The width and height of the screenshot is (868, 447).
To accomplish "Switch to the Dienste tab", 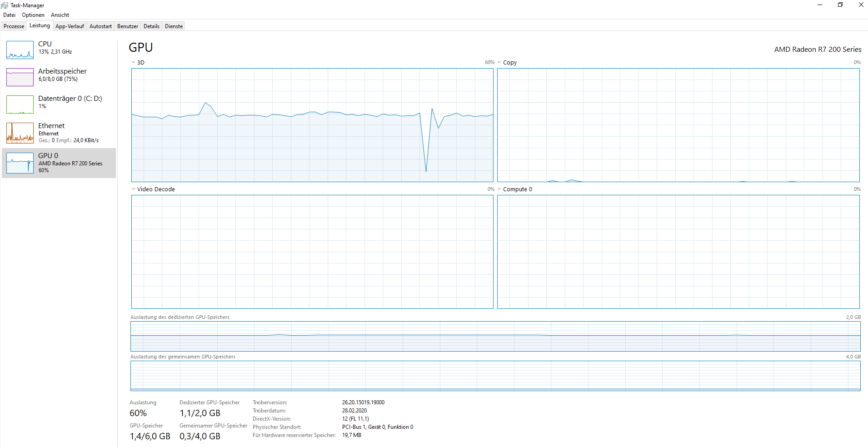I will (x=173, y=26).
